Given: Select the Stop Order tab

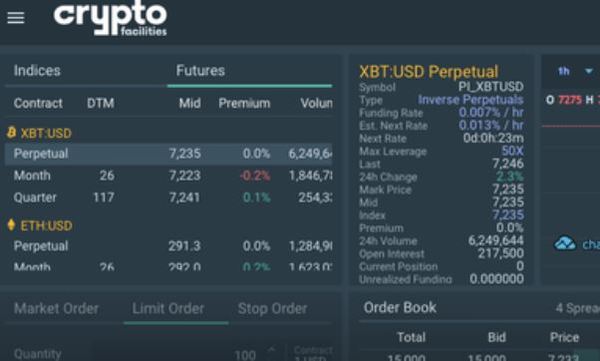Looking at the screenshot, I should (x=272, y=309).
